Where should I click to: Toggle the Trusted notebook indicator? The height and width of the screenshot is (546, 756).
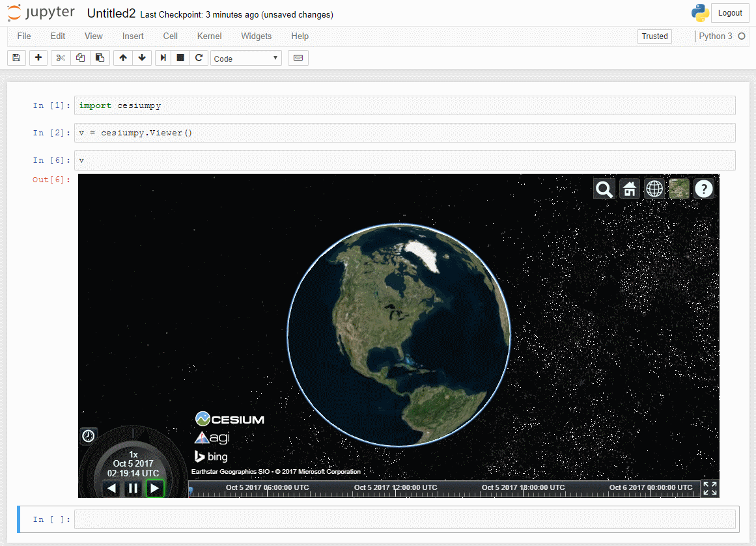coord(654,36)
